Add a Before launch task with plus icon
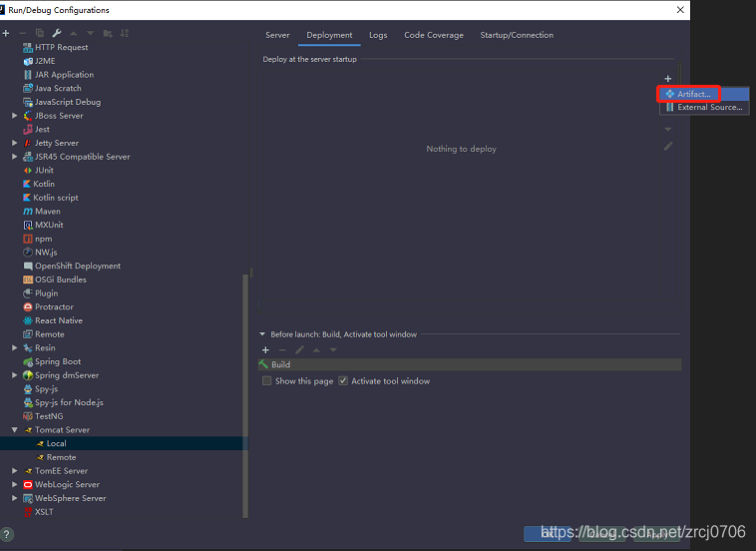The image size is (756, 551). pos(265,349)
